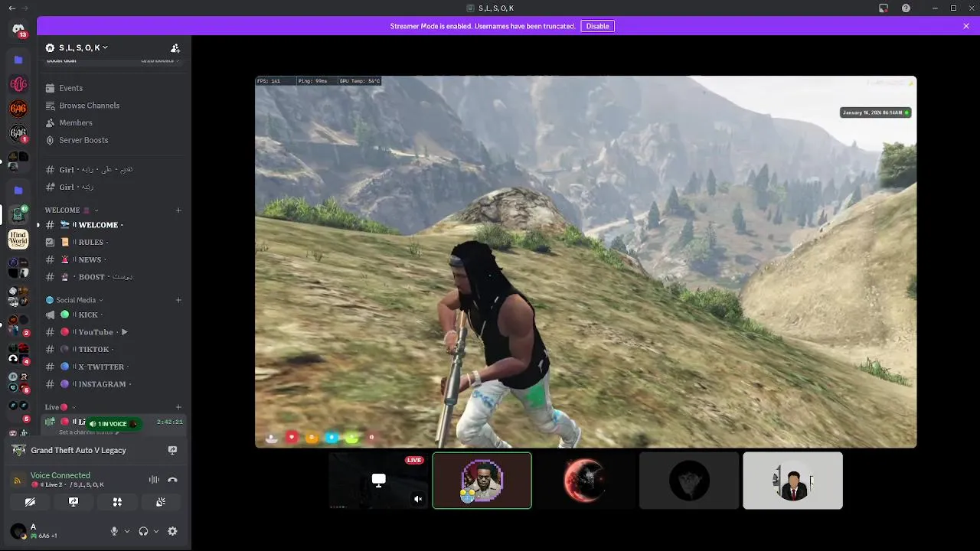Click the YouTube channel play arrow

pos(124,332)
